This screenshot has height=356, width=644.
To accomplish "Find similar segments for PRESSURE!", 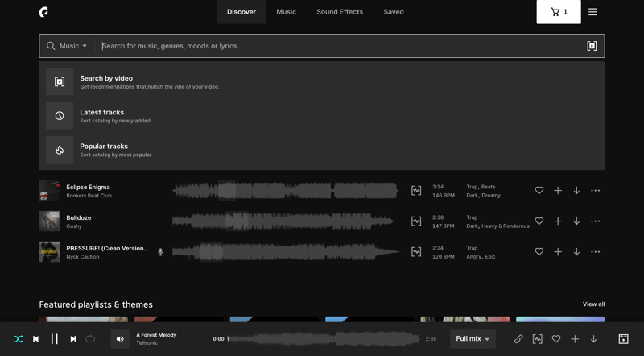I will tap(416, 252).
